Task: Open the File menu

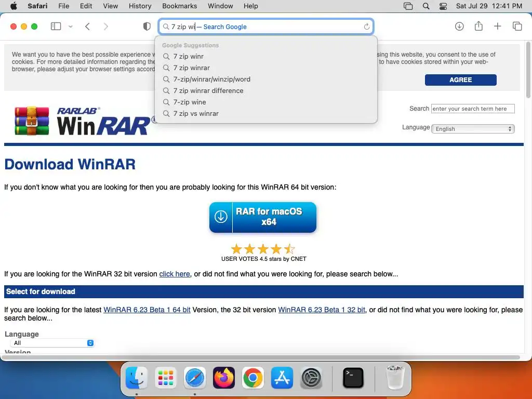Action: pyautogui.click(x=63, y=6)
